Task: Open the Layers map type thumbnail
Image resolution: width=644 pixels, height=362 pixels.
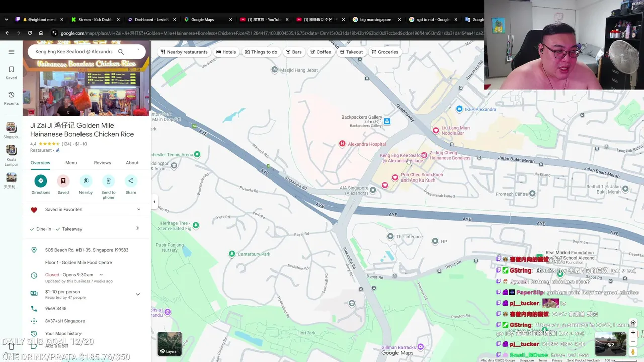Action: click(170, 344)
